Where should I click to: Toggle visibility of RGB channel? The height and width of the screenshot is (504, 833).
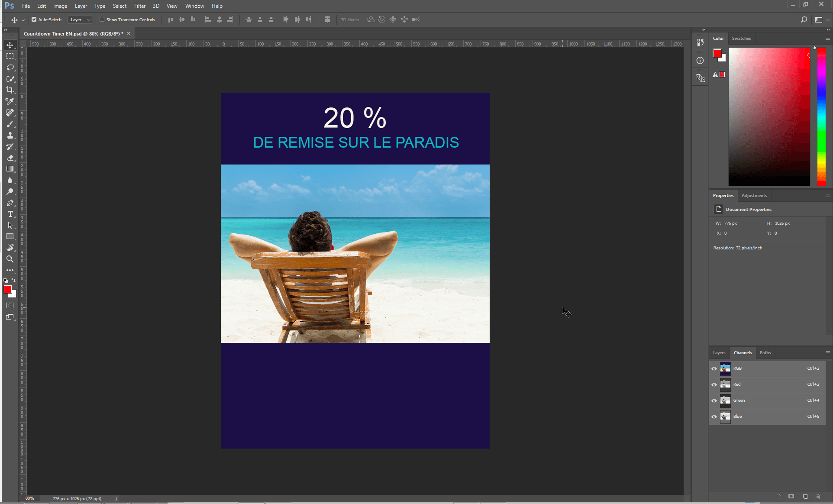(x=714, y=368)
